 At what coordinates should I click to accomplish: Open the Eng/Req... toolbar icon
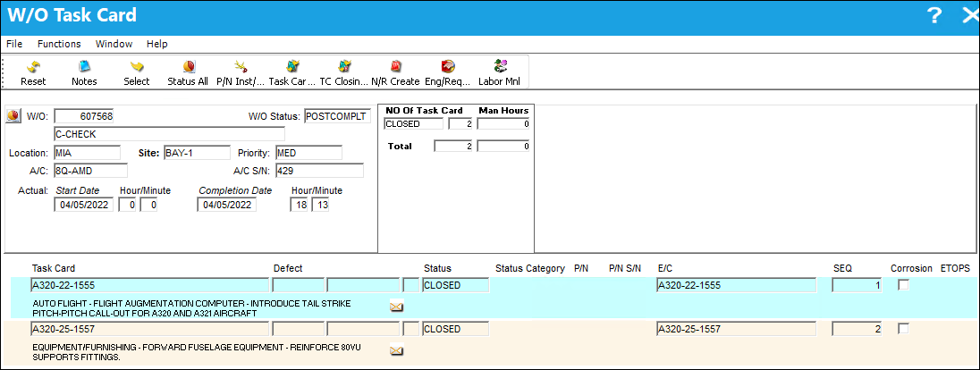[x=447, y=66]
